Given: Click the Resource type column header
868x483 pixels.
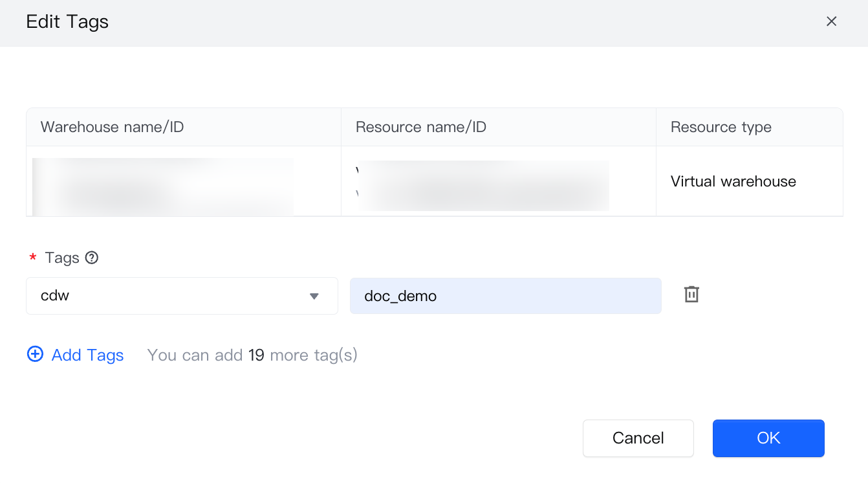Looking at the screenshot, I should click(x=721, y=127).
